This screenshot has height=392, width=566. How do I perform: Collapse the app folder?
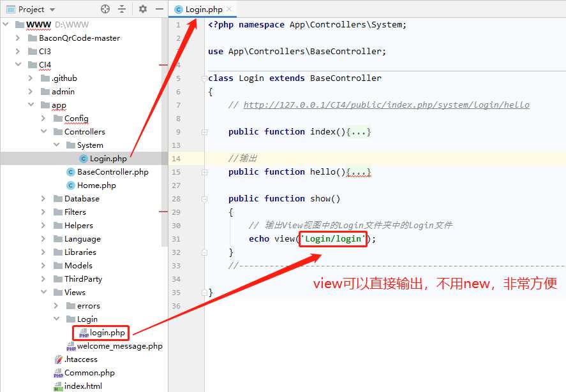(x=31, y=105)
